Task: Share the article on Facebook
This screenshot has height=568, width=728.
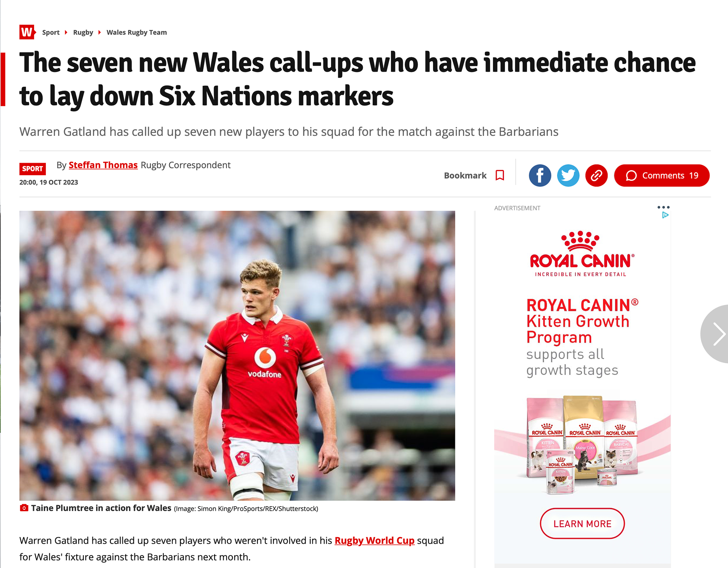Action: point(540,176)
